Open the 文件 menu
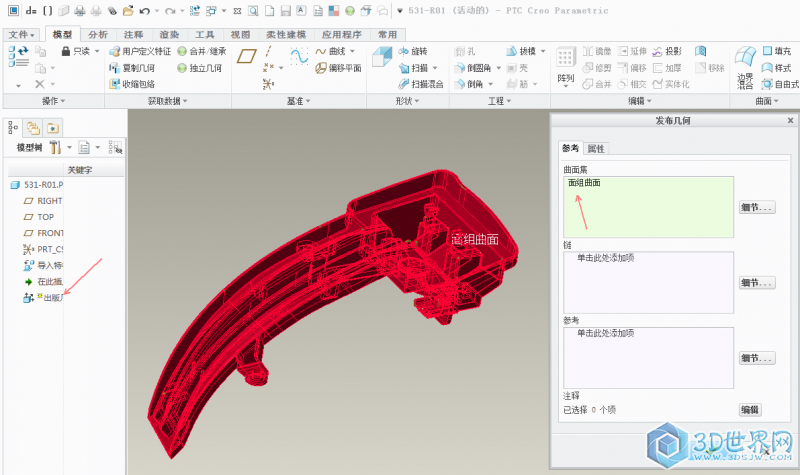The width and height of the screenshot is (800, 475). (21, 35)
